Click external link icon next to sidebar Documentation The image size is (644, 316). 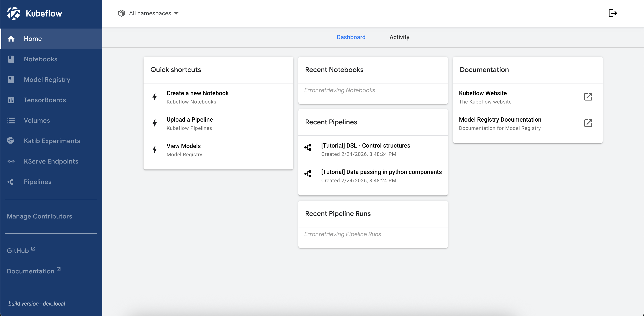point(59,269)
